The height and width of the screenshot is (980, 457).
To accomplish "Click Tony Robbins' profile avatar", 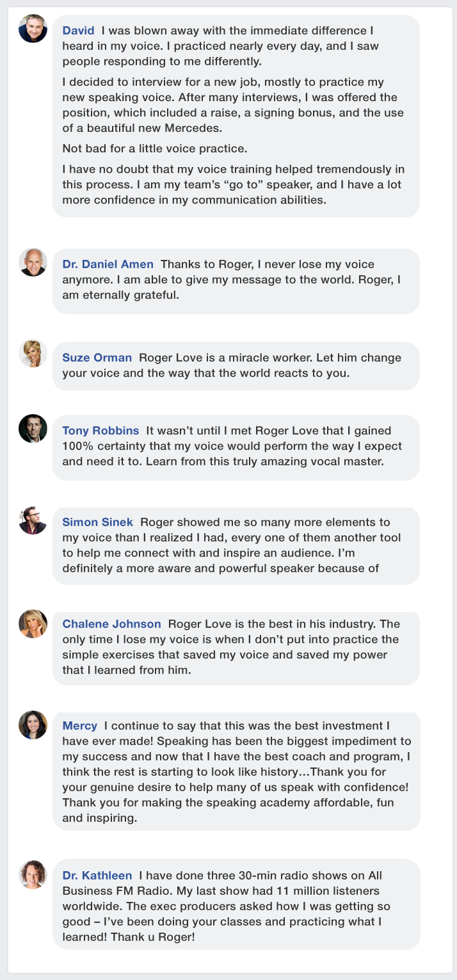I will (33, 428).
